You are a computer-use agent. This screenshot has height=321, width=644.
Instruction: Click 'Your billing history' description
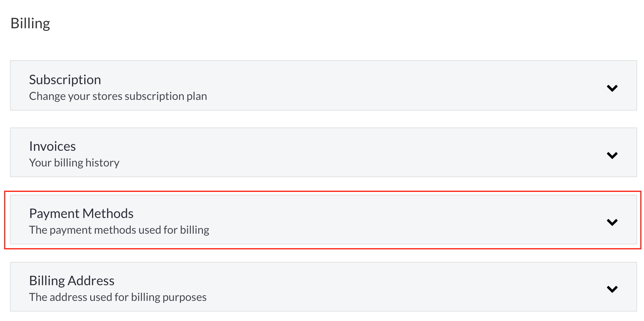74,163
